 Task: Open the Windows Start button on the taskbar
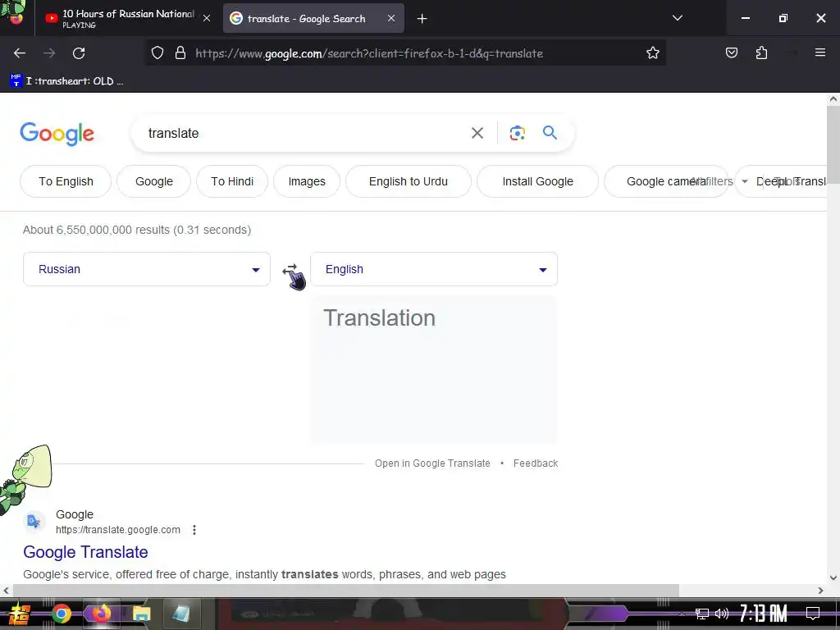coord(18,614)
